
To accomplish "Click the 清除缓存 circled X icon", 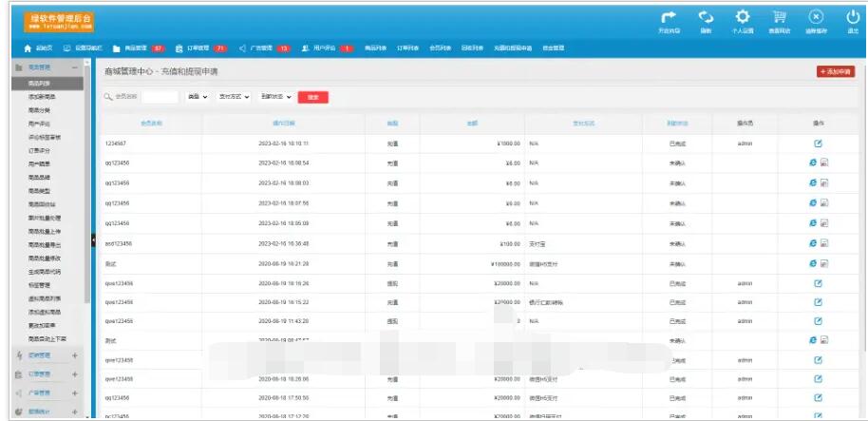I will pyautogui.click(x=817, y=18).
